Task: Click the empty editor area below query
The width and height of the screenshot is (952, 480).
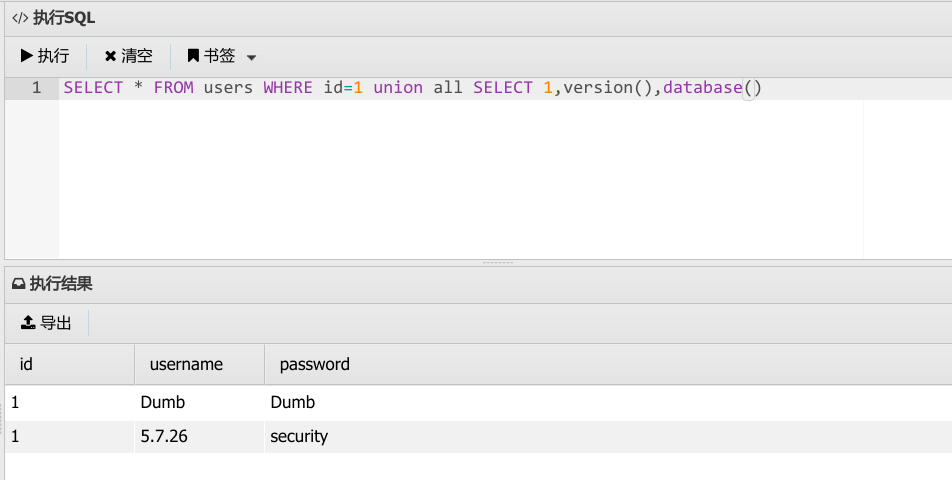Action: pos(461,179)
